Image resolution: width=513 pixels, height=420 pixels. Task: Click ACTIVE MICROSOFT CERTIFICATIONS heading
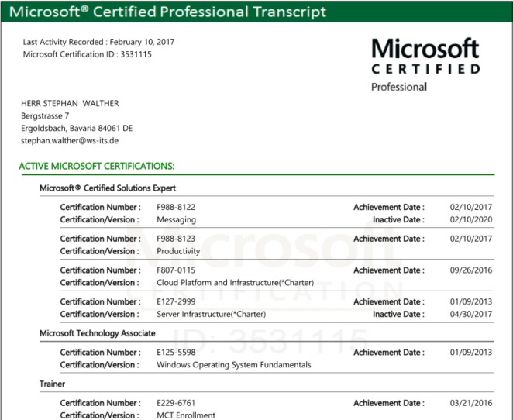point(97,166)
